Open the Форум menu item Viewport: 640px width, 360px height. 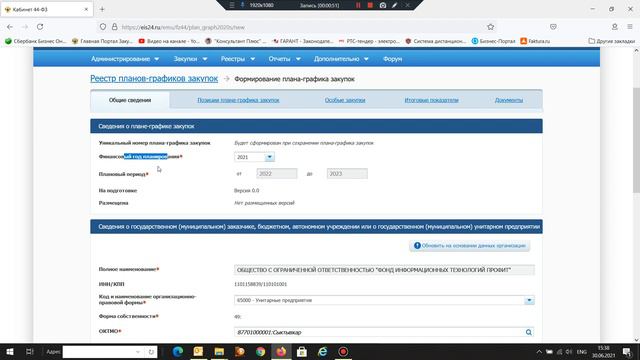[392, 59]
